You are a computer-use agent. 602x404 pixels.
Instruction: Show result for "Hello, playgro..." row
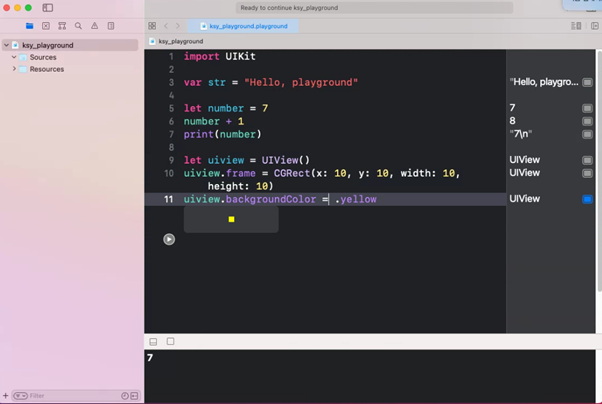tap(587, 82)
